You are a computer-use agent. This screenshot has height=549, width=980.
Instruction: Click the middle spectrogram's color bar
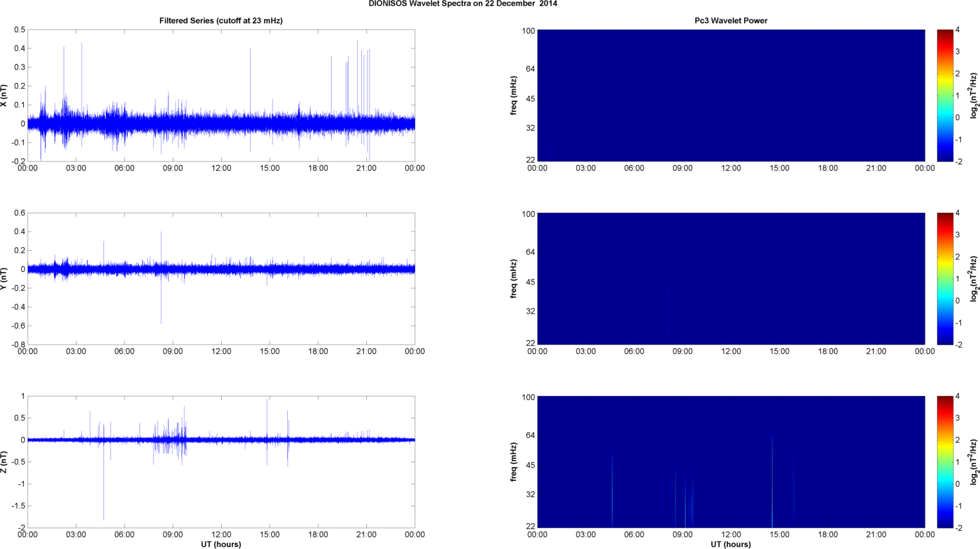(x=945, y=279)
